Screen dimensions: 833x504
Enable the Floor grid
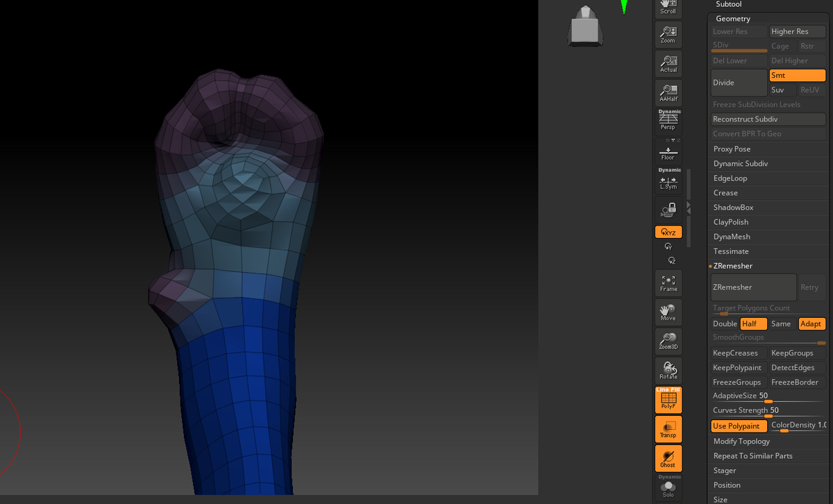[668, 150]
